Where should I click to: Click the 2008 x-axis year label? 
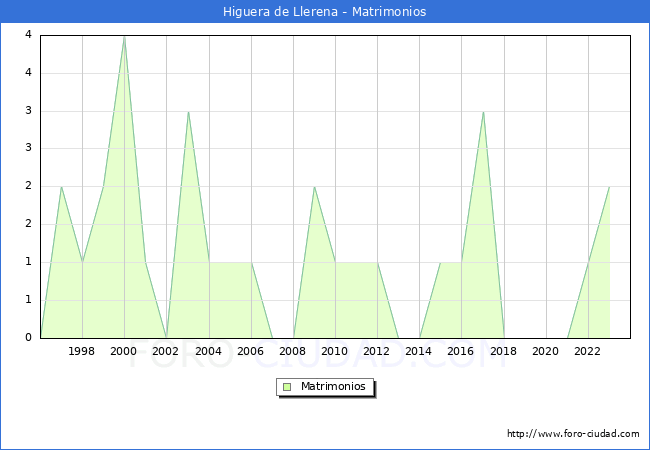293,351
